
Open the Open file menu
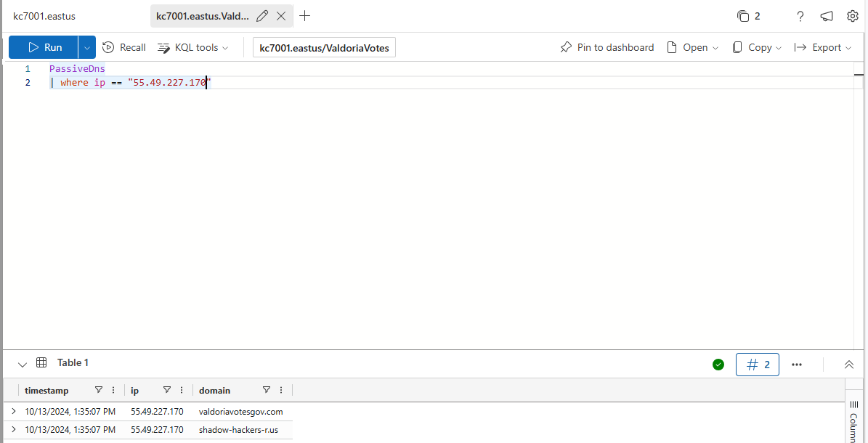692,47
